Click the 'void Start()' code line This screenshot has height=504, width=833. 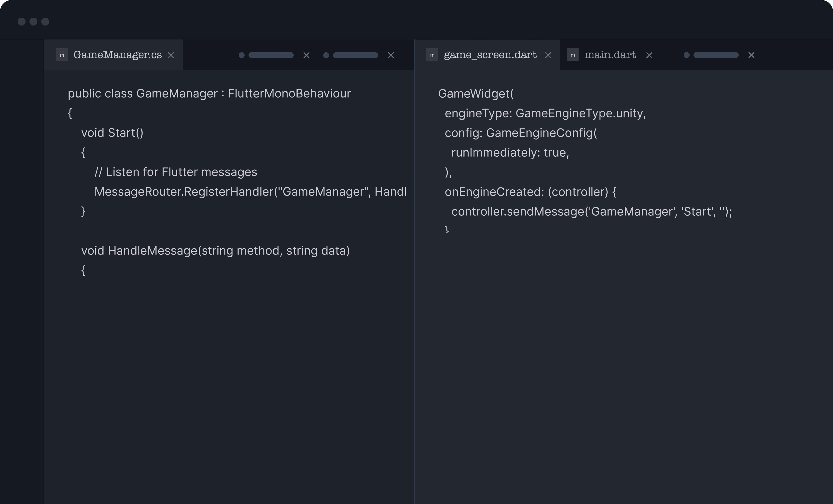tap(112, 133)
